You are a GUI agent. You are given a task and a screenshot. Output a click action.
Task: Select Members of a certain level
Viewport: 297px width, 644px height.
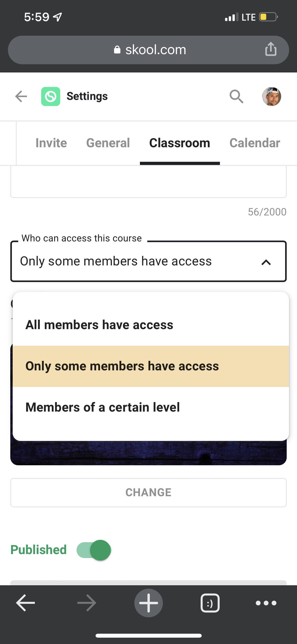pyautogui.click(x=102, y=407)
